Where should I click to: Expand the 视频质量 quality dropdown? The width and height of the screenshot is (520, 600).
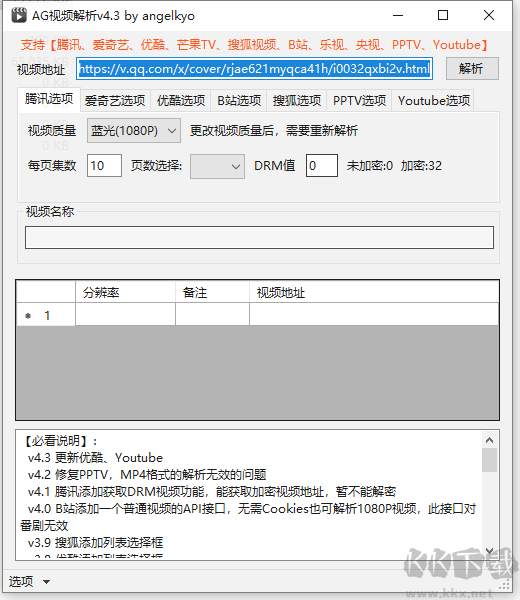click(134, 131)
